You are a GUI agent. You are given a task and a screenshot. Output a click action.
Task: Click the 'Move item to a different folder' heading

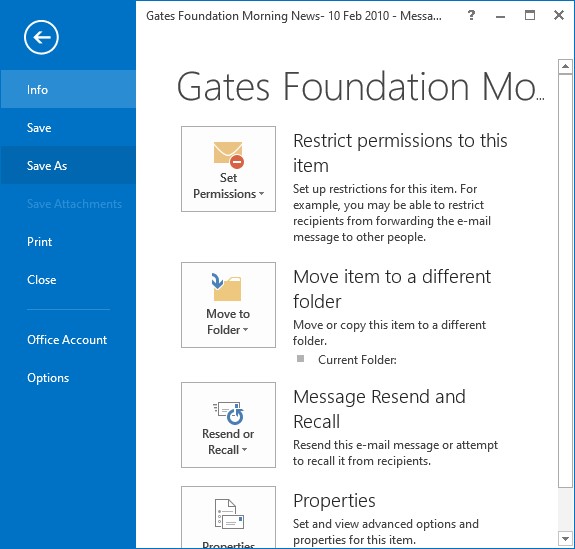point(392,289)
